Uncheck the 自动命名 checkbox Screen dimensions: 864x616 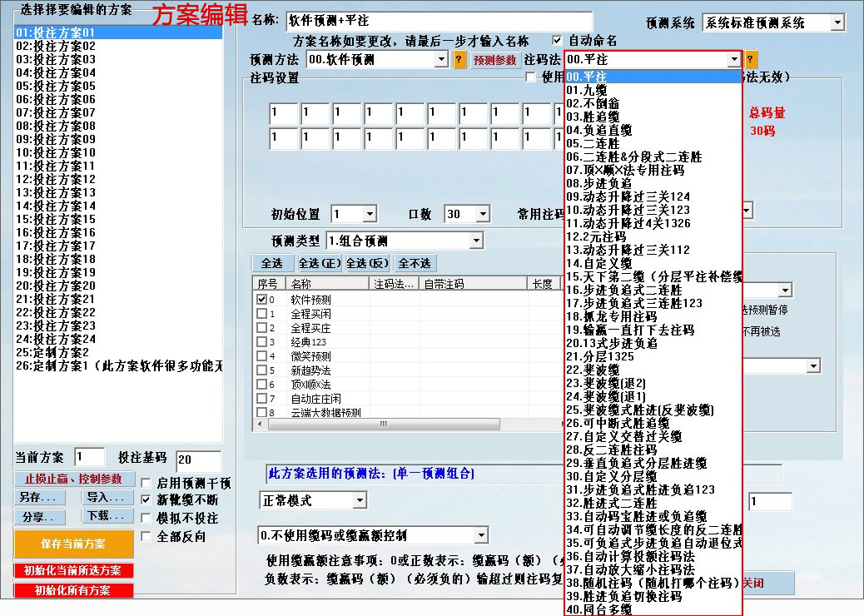click(x=555, y=40)
